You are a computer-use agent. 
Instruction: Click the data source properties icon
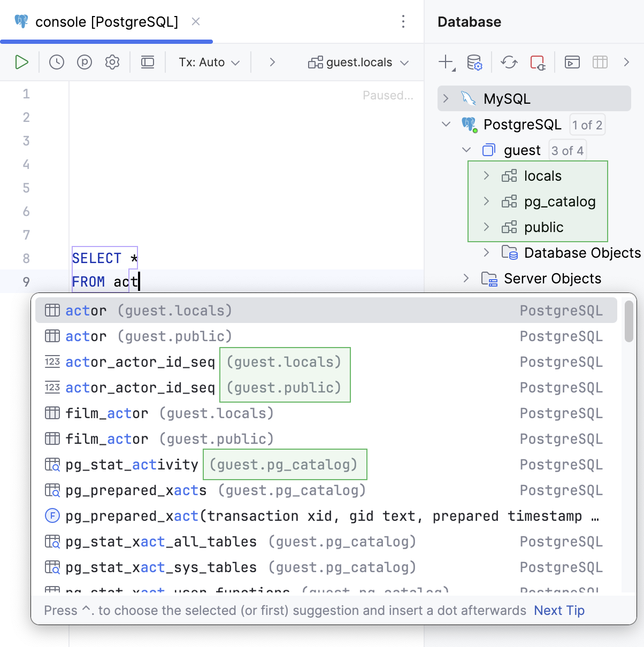coord(474,63)
